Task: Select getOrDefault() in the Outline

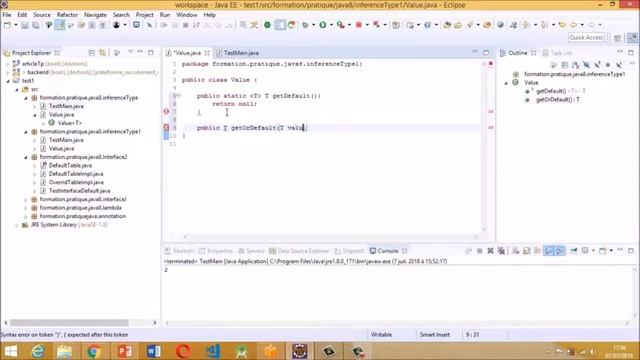Action: 558,100
